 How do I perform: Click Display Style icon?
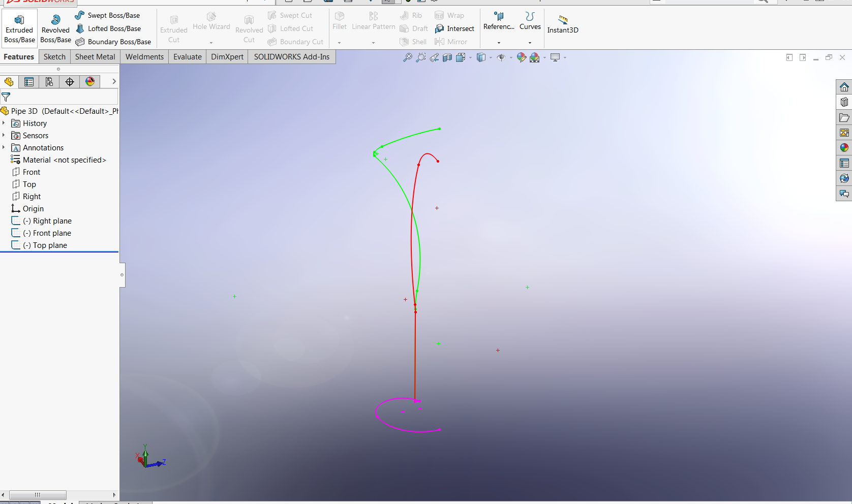481,57
